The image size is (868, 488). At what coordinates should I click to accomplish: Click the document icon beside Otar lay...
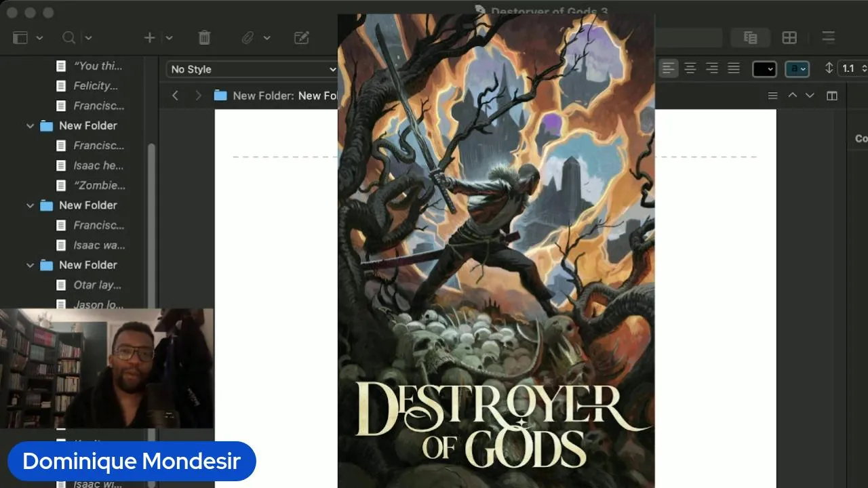(x=61, y=285)
